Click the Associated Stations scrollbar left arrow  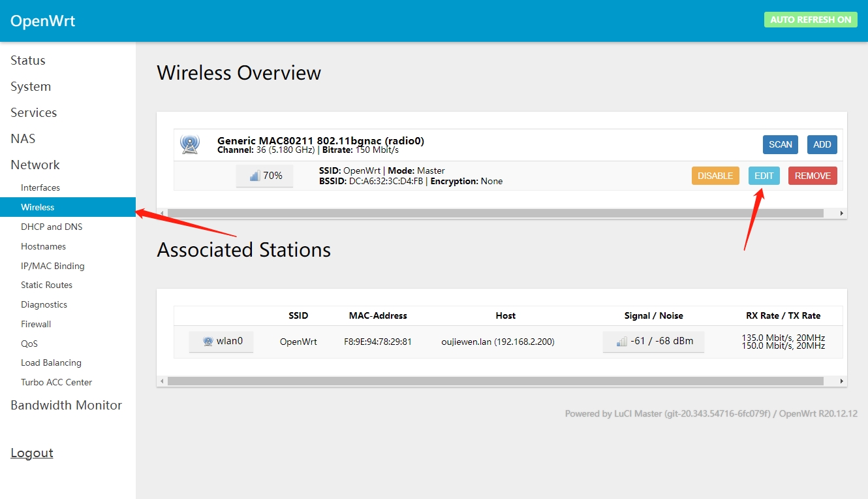pos(162,381)
